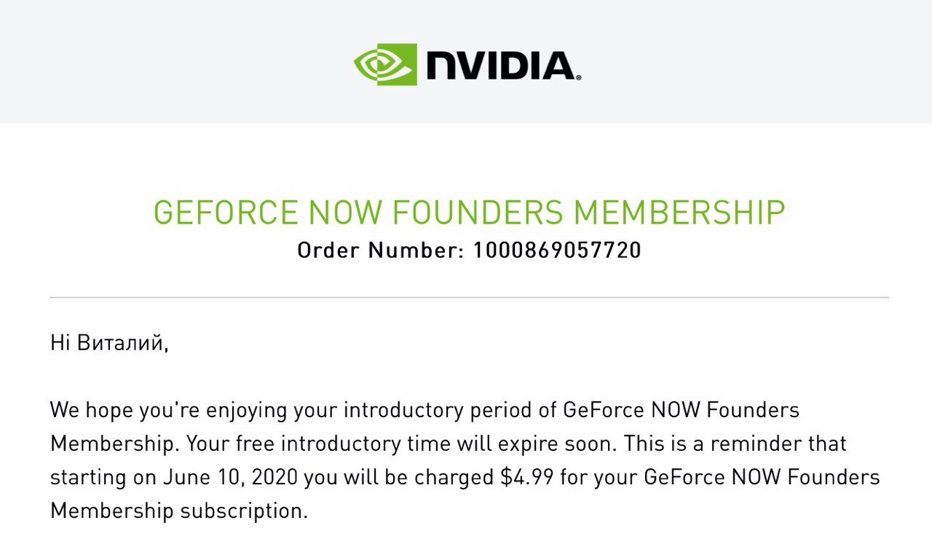The image size is (932, 560).
Task: Click 'Membership subscription.' at paragraph end
Action: 179,510
